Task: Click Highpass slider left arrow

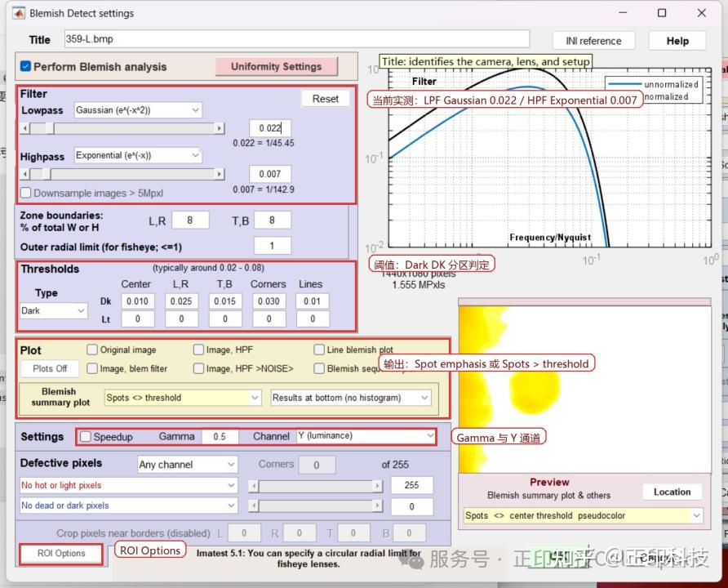Action: [25, 174]
